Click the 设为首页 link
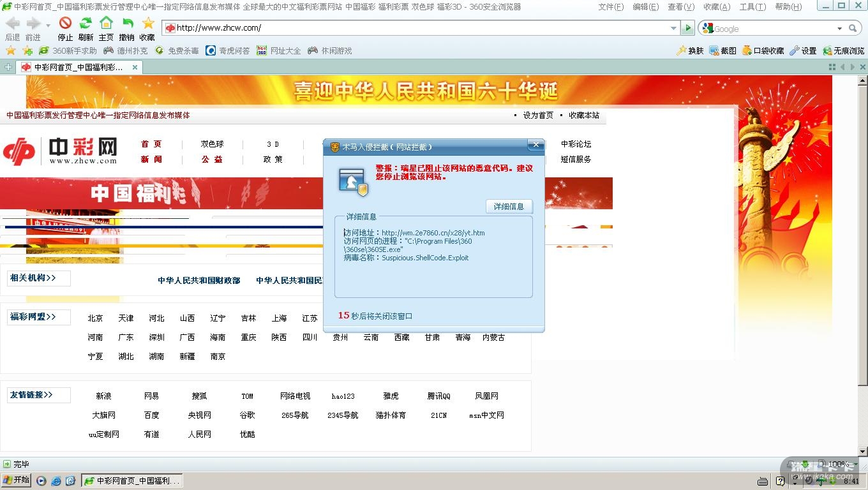Screen dimensions: 868x490 click(x=538, y=115)
